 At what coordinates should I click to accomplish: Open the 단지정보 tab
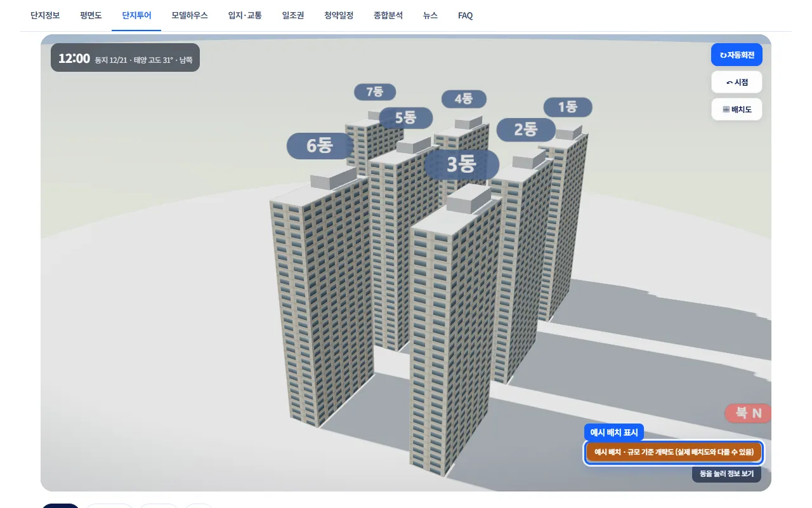point(45,15)
